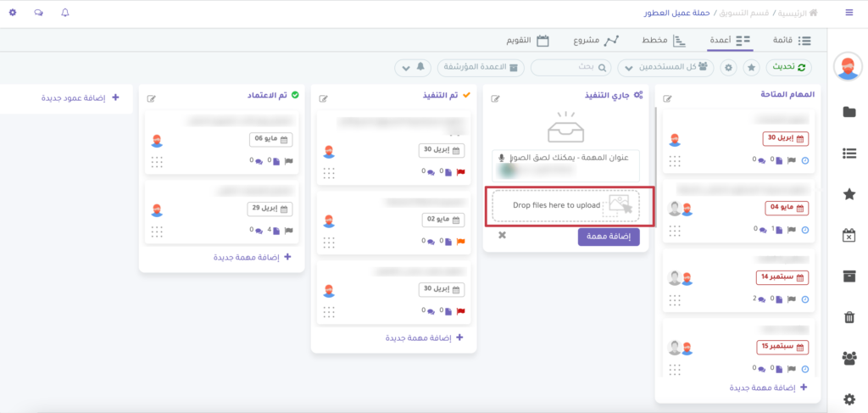Click drag handle on سبتمبر 14 card

tap(675, 300)
